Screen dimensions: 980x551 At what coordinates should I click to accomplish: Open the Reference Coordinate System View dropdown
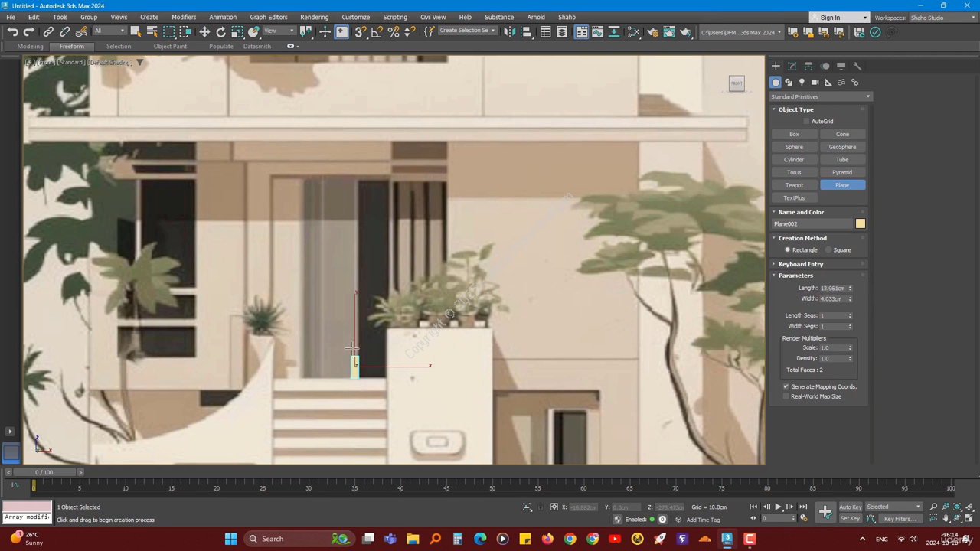click(279, 31)
